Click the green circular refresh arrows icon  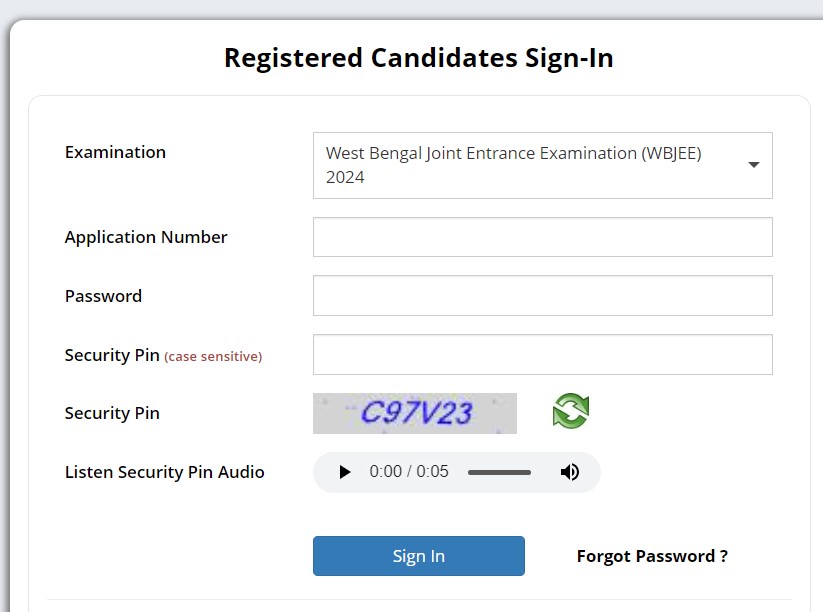tap(569, 412)
